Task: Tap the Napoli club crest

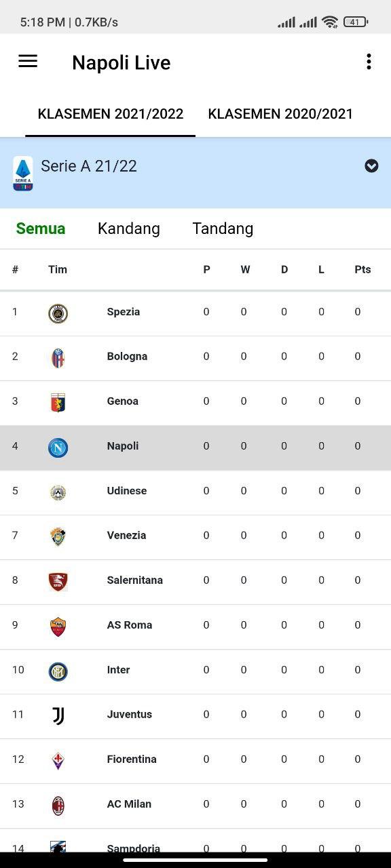Action: [x=58, y=448]
